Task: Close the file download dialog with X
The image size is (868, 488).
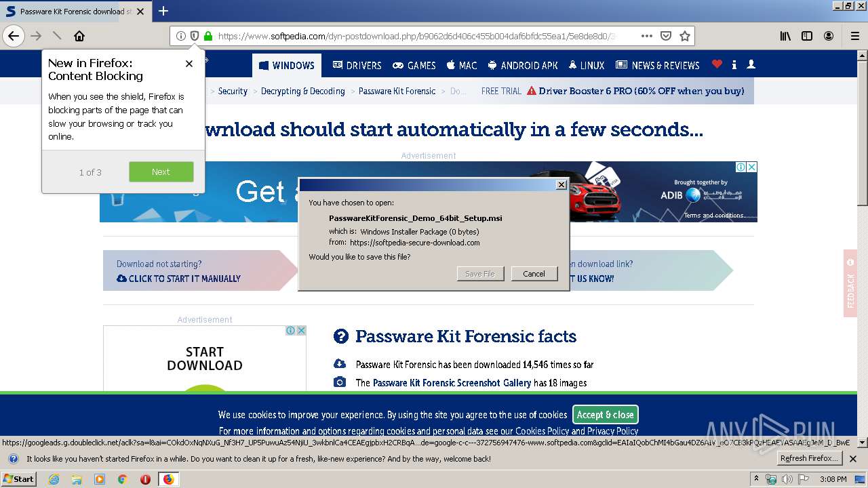Action: tap(561, 185)
